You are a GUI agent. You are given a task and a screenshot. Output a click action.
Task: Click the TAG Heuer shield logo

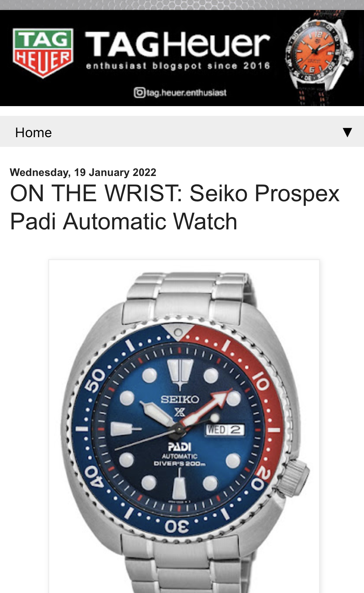click(x=43, y=53)
